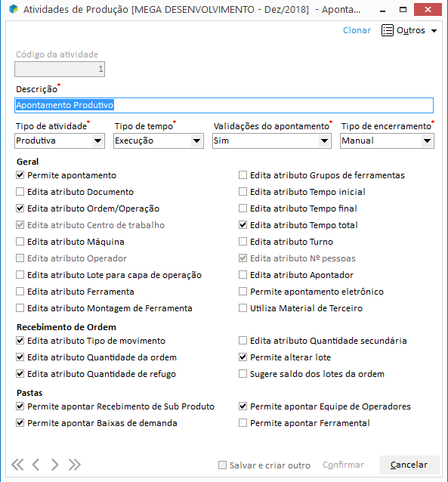Click the app logo in title bar
Viewport: 448px width, 482px height.
point(14,10)
